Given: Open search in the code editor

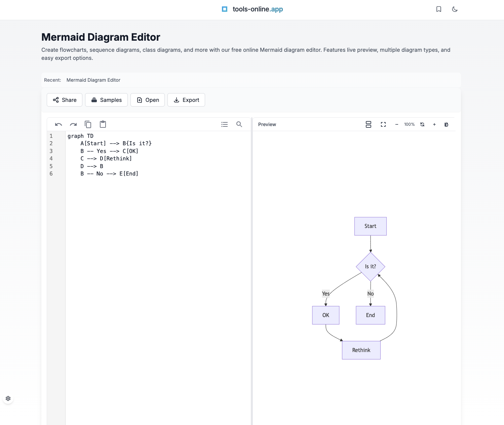Looking at the screenshot, I should 239,124.
